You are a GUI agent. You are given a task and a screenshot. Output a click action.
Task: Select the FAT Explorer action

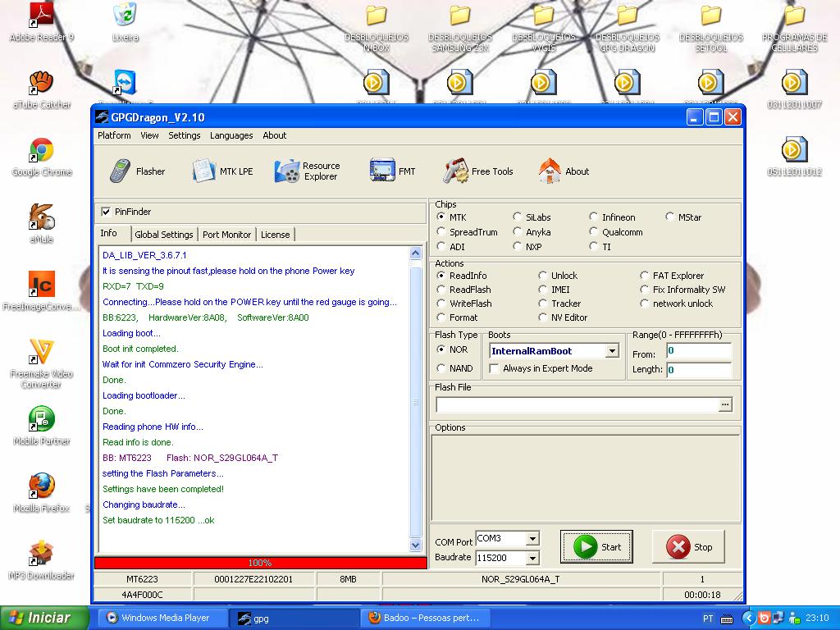(x=645, y=276)
